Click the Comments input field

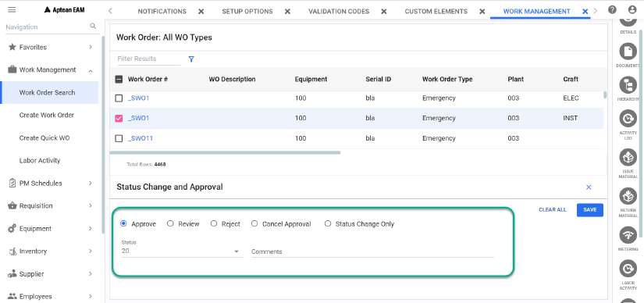[372, 251]
